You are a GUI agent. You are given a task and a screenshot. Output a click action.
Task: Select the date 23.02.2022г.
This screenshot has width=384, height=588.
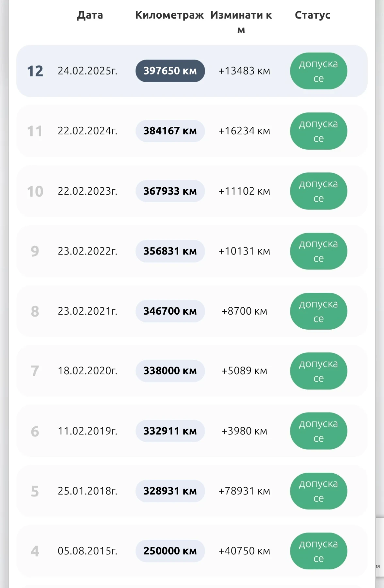[x=88, y=251]
